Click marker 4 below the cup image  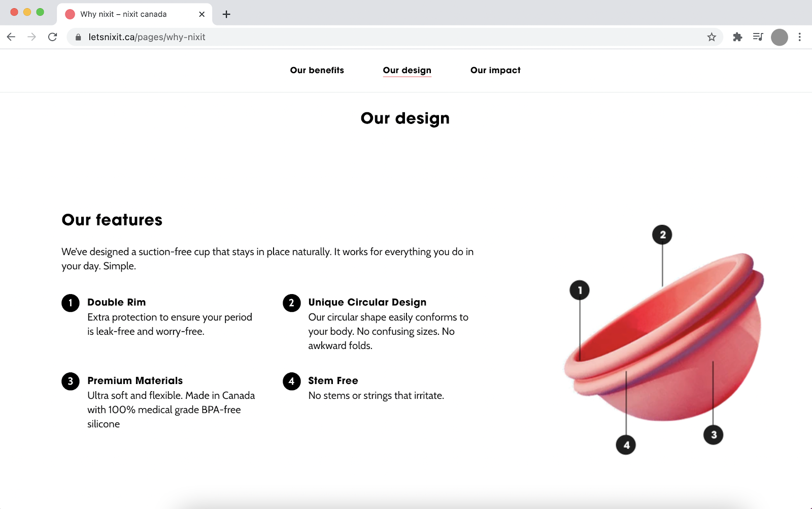coord(626,445)
